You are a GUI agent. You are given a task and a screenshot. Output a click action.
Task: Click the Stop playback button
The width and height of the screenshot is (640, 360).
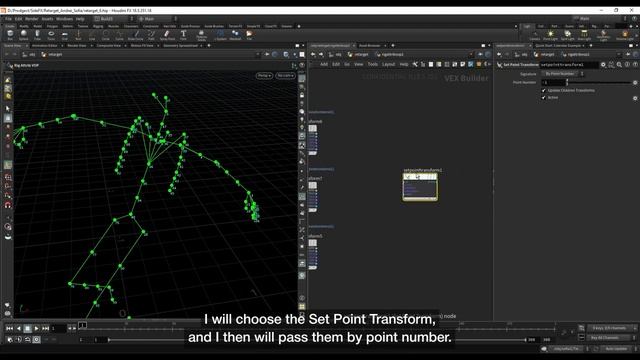tap(27, 328)
